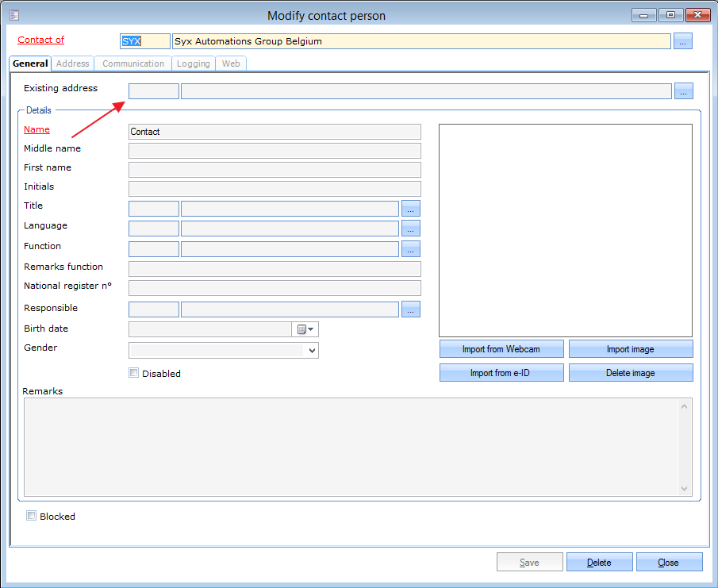
Task: Open Title lookup ellipsis button
Action: pos(410,209)
